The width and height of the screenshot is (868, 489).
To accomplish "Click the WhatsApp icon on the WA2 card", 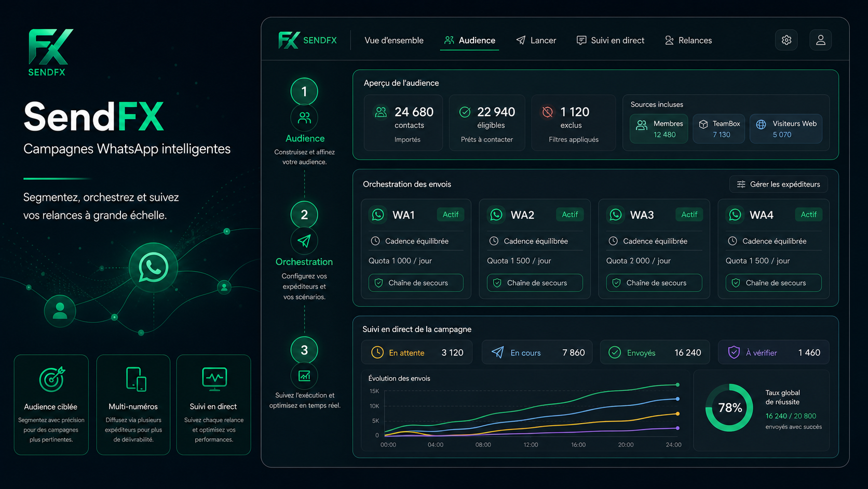I will (496, 215).
